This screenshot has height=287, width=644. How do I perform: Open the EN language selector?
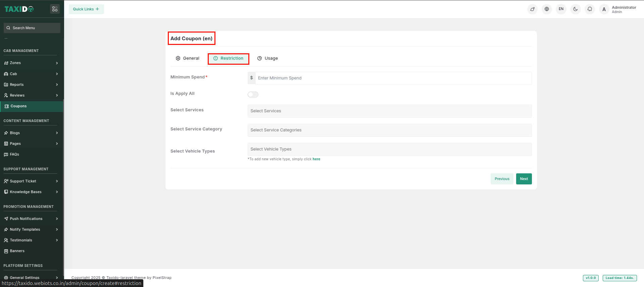click(561, 9)
